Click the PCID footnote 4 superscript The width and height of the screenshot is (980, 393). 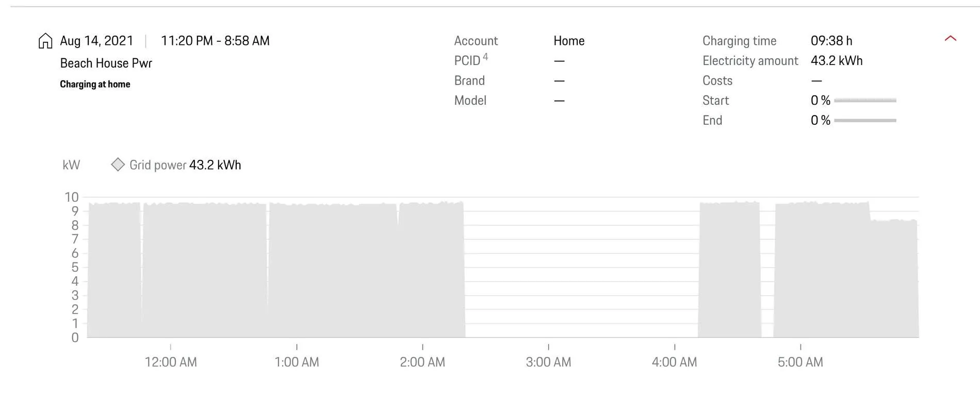coord(485,57)
